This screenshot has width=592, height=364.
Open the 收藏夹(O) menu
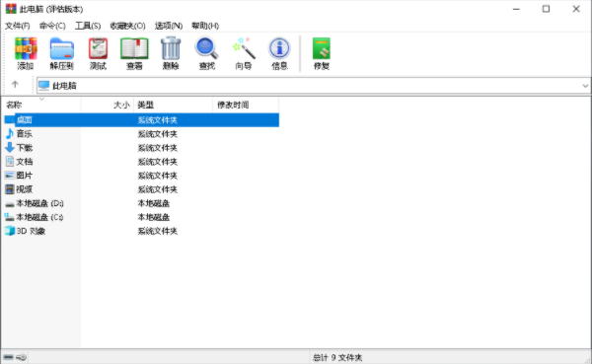pyautogui.click(x=127, y=26)
